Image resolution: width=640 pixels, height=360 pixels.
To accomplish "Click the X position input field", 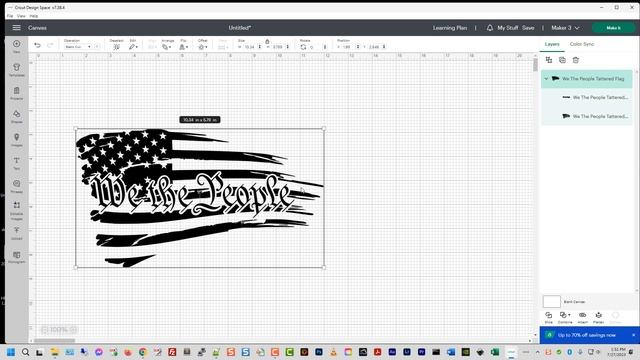I will pos(348,47).
